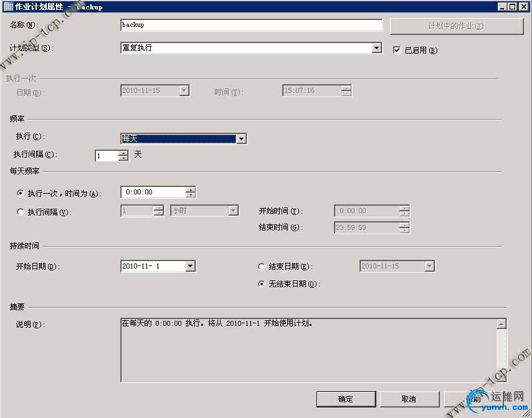Select the 结束日期 radio button
This screenshot has width=532, height=418.
click(x=261, y=267)
